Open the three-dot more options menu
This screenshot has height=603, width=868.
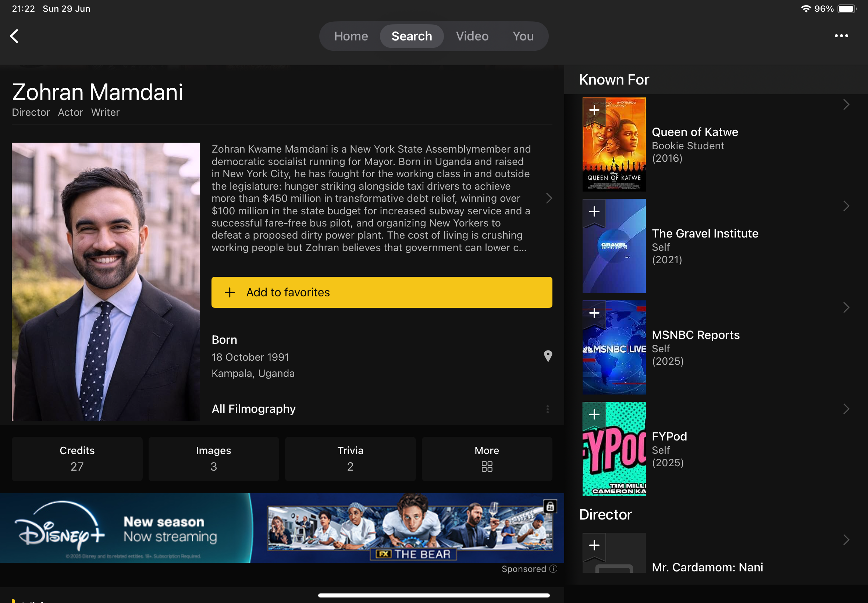841,36
